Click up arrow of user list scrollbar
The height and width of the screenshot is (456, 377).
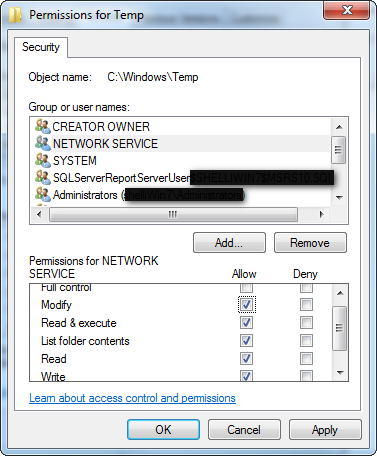coord(339,127)
